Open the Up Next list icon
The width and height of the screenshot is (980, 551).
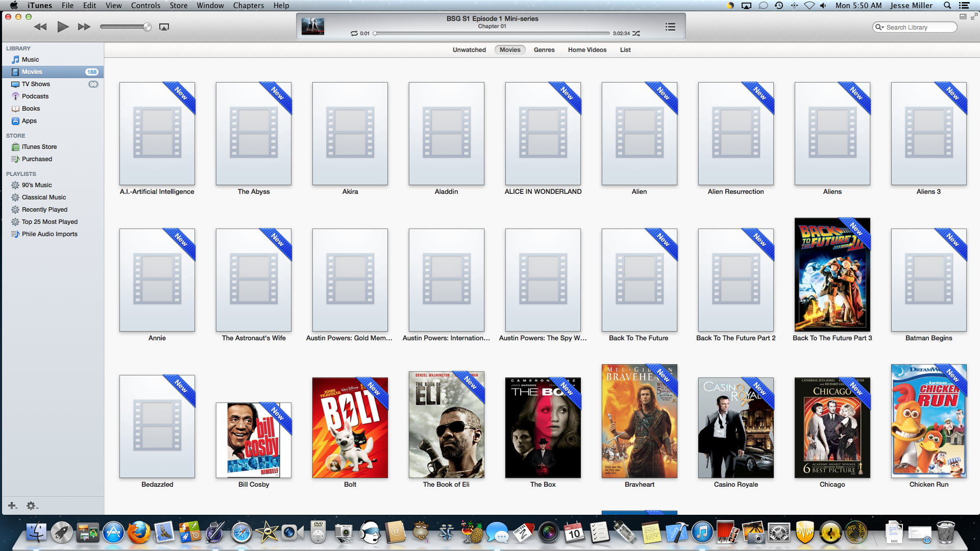pos(670,27)
